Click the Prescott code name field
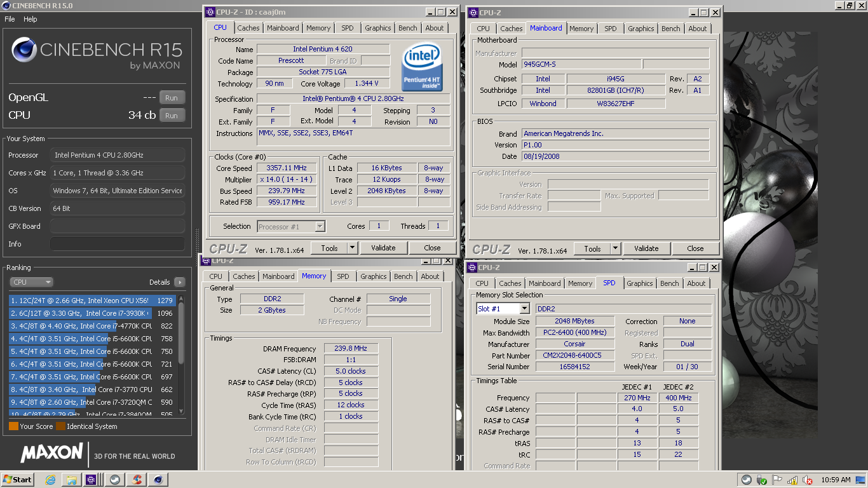The height and width of the screenshot is (488, 868). point(291,60)
